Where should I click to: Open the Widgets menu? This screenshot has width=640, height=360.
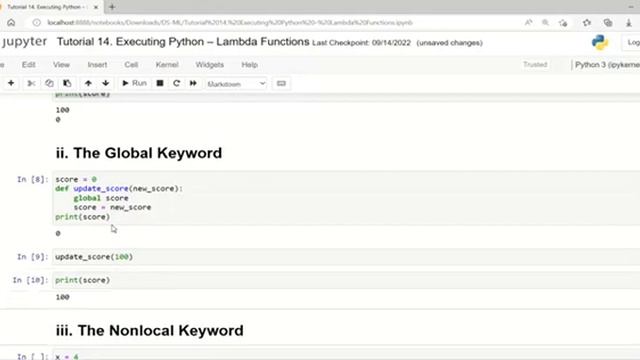click(x=209, y=64)
